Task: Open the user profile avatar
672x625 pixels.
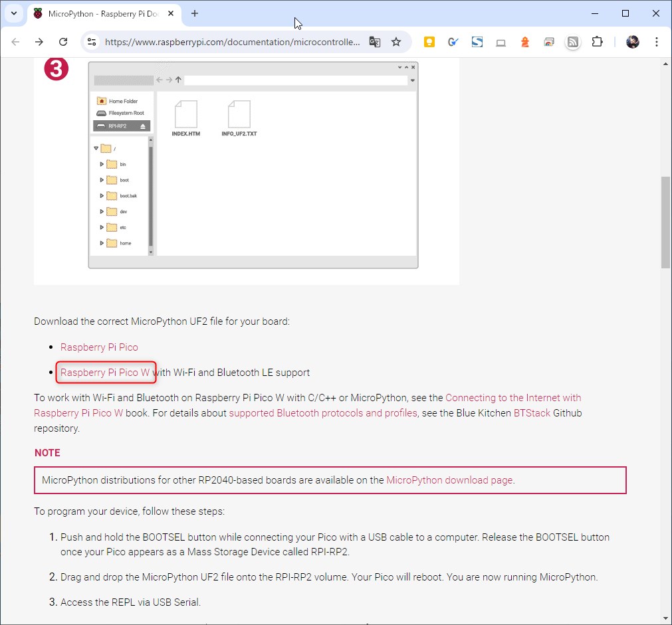Action: [633, 42]
